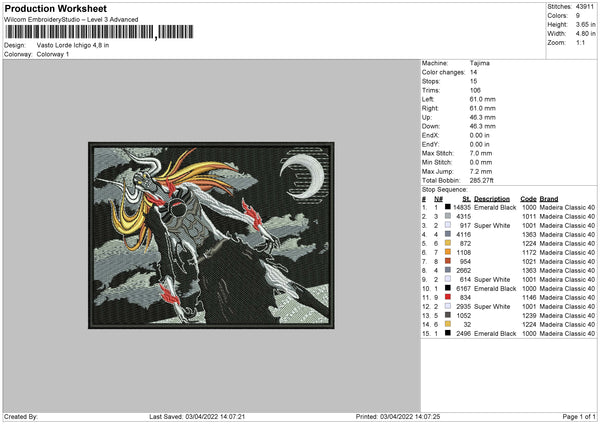Click the 61.0 mm value beside Right
Image resolution: width=600 pixels, height=424 pixels.
point(483,108)
